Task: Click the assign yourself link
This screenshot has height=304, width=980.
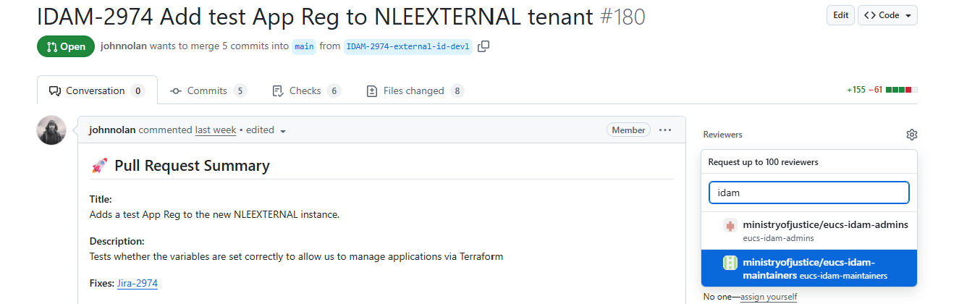Action: (769, 297)
